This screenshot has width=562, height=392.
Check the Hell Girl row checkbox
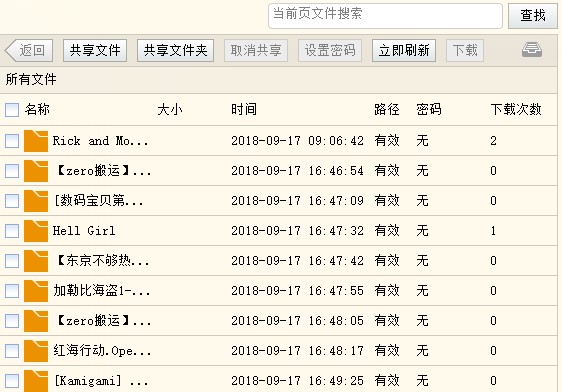12,231
